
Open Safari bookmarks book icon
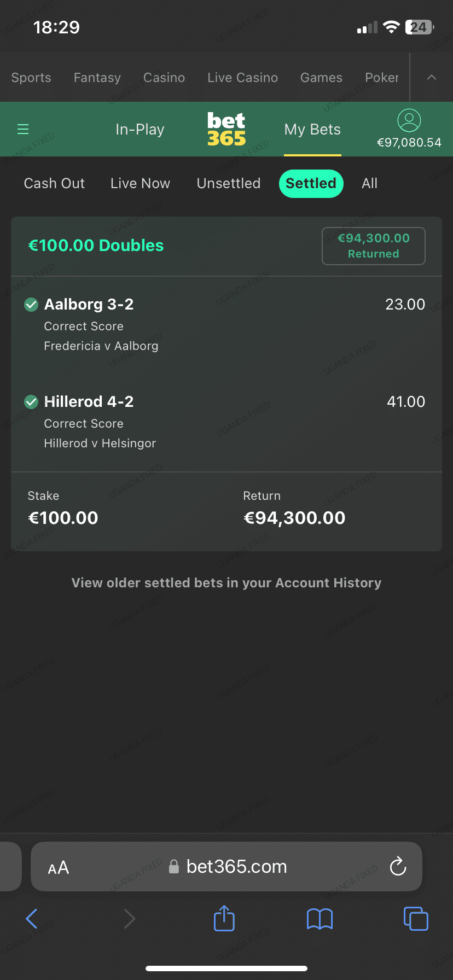(x=320, y=919)
